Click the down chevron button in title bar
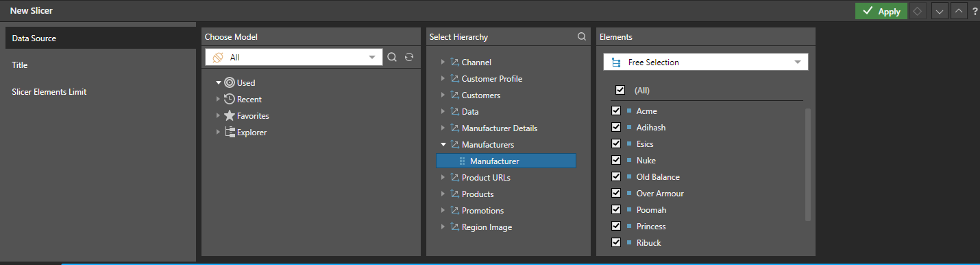Screen dimensions: 980x265 click(x=939, y=11)
